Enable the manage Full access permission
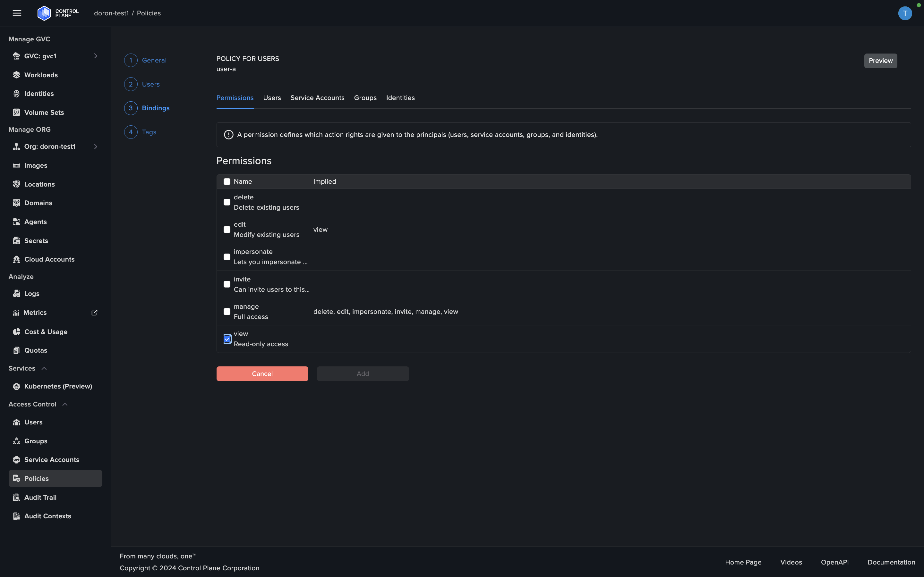Viewport: 924px width, 577px height. point(227,311)
